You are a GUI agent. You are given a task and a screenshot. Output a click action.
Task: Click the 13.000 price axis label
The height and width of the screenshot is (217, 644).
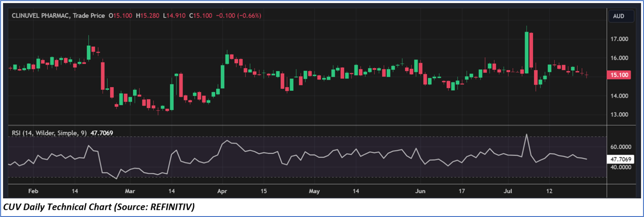pos(619,114)
